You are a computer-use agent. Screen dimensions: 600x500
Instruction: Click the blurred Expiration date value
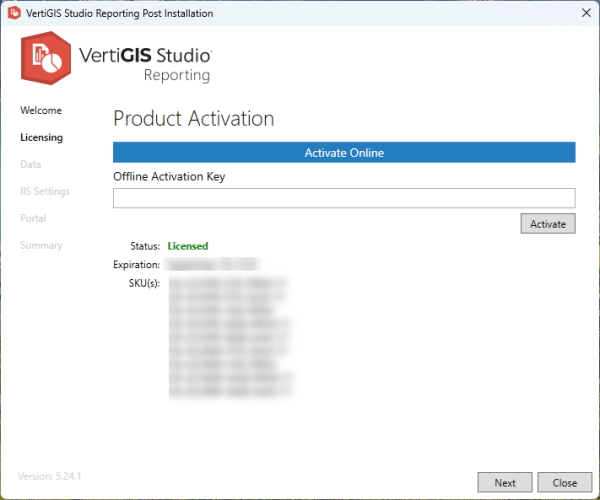coord(212,265)
